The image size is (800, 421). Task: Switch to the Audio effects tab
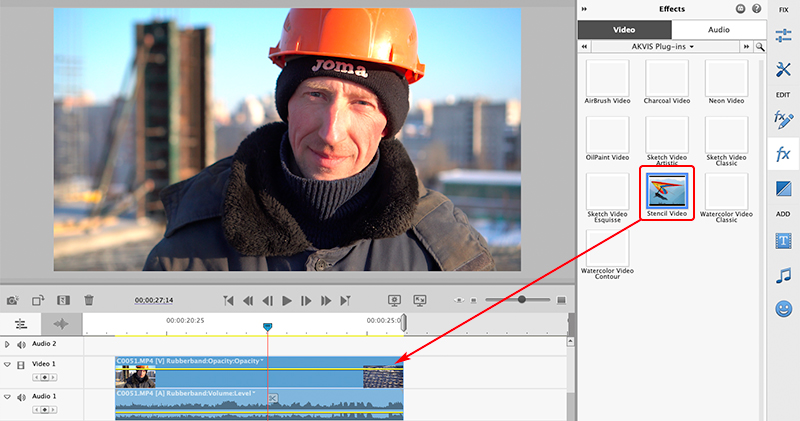point(718,30)
